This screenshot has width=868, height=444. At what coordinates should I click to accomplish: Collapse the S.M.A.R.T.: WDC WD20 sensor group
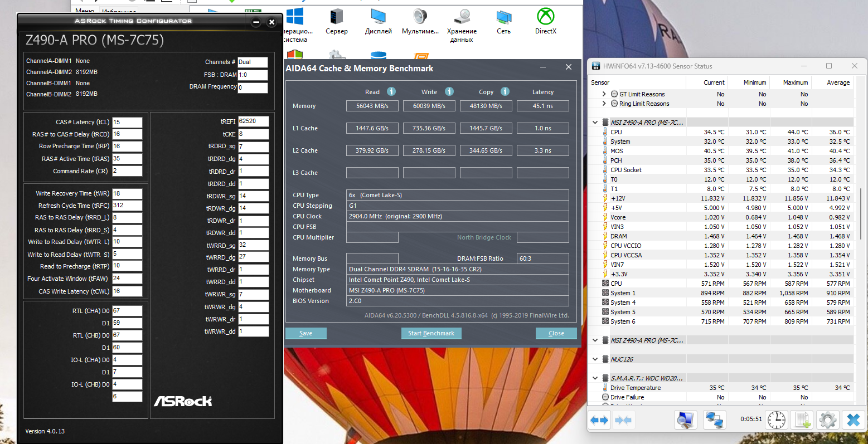595,378
